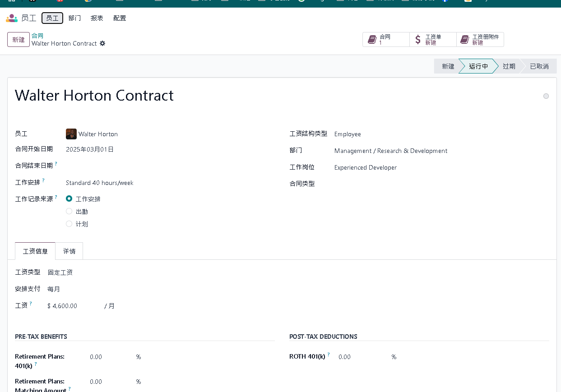Click the book icon on the 合同 stat button
561x392 pixels.
pyautogui.click(x=372, y=40)
